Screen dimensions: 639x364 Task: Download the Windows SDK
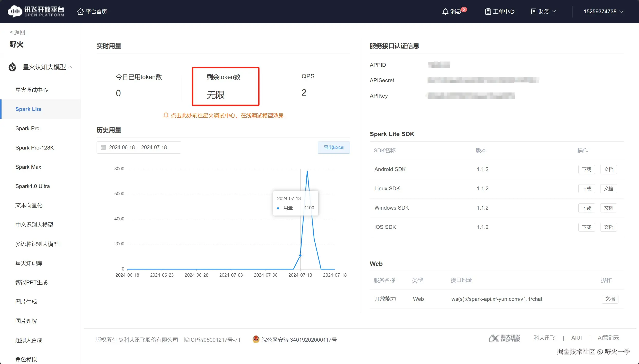point(587,208)
